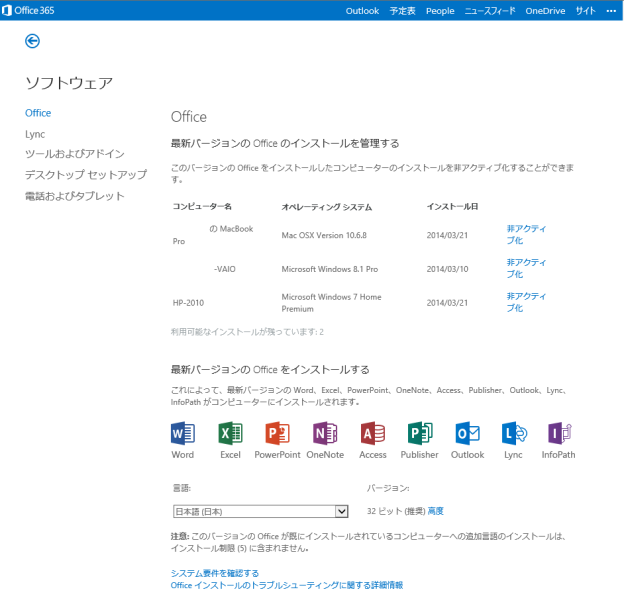
Task: Click the OneNote application icon
Action: coord(325,433)
